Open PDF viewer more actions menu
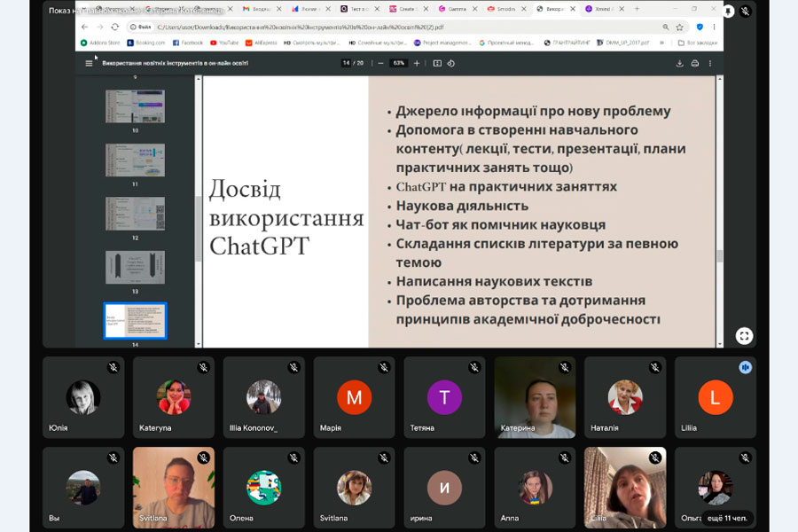This screenshot has width=798, height=532. pyautogui.click(x=710, y=63)
